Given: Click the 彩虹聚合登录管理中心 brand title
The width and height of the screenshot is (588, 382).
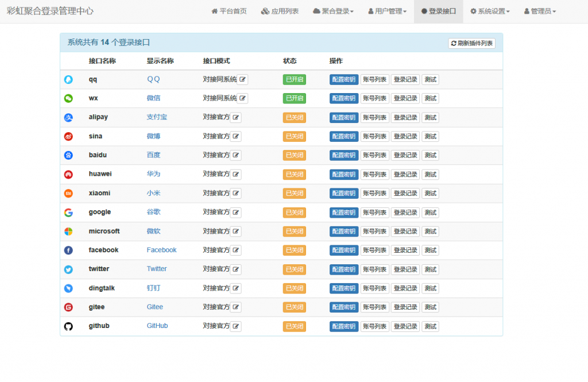Looking at the screenshot, I should pos(50,11).
